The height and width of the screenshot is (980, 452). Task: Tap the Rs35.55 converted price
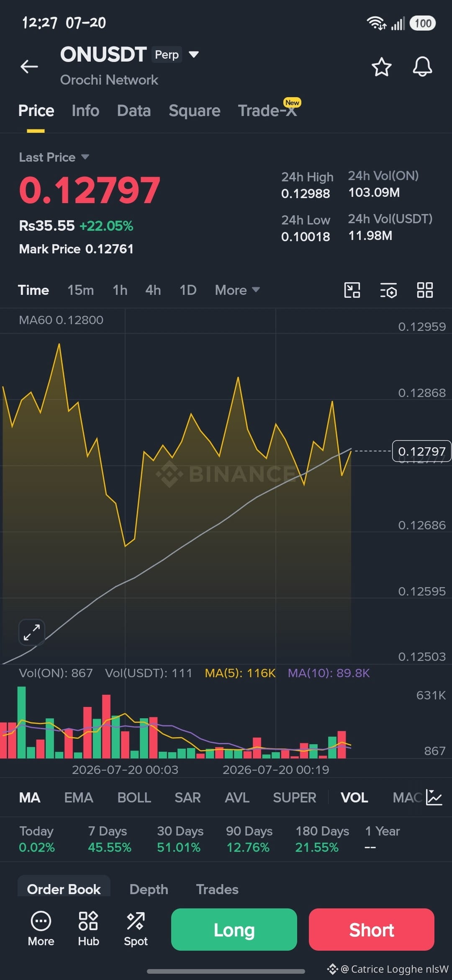(47, 226)
